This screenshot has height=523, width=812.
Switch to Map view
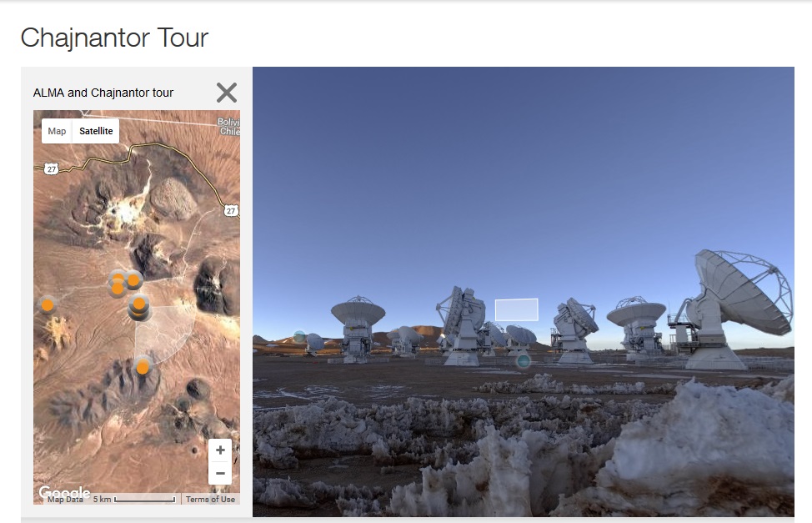[x=57, y=131]
